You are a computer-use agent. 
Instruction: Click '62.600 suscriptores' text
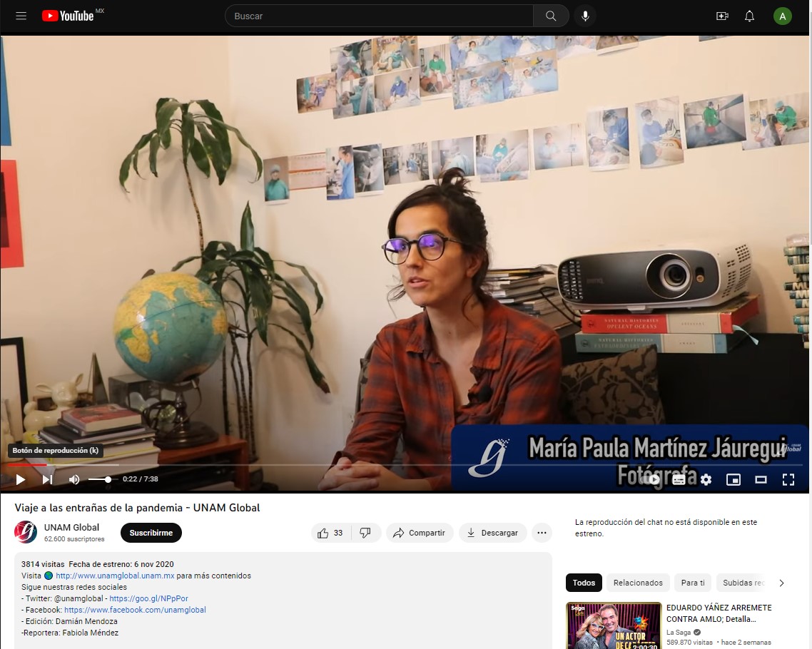pos(74,538)
